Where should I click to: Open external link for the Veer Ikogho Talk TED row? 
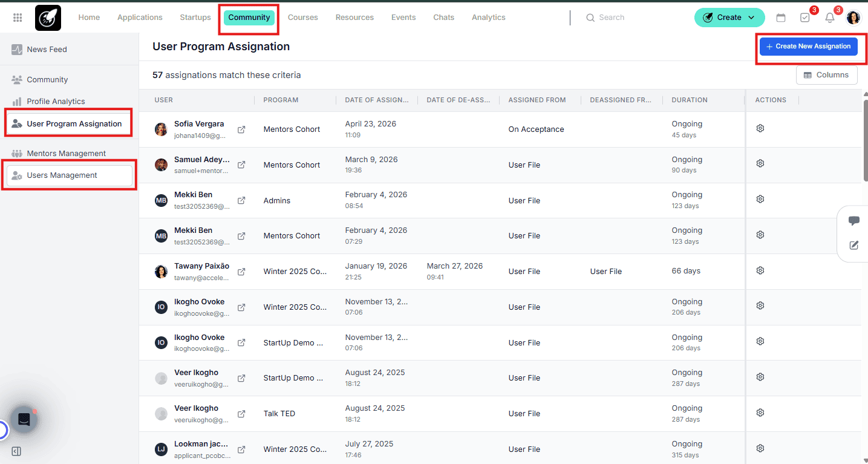tap(241, 414)
